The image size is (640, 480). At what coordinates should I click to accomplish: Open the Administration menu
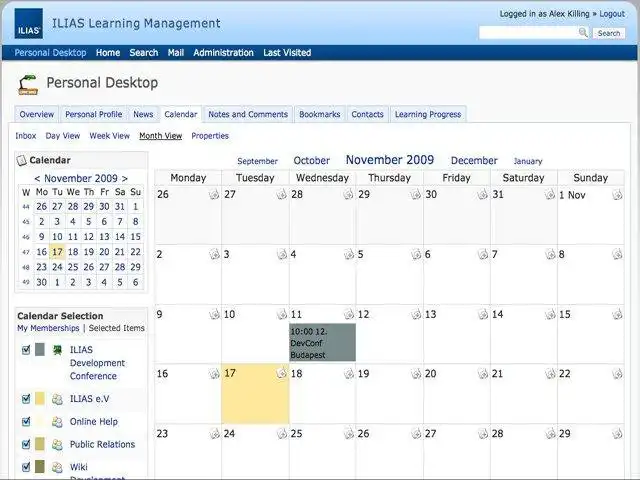click(223, 53)
